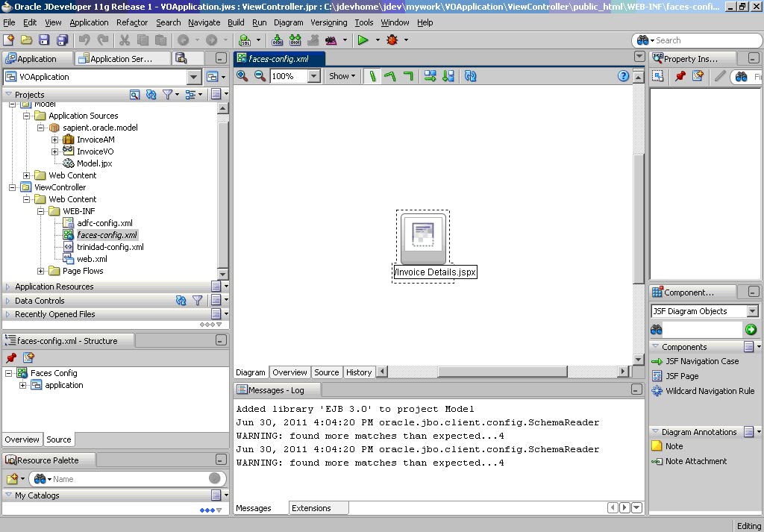764x532 pixels.
Task: Click the pin icon in Property Inspector
Action: click(680, 76)
